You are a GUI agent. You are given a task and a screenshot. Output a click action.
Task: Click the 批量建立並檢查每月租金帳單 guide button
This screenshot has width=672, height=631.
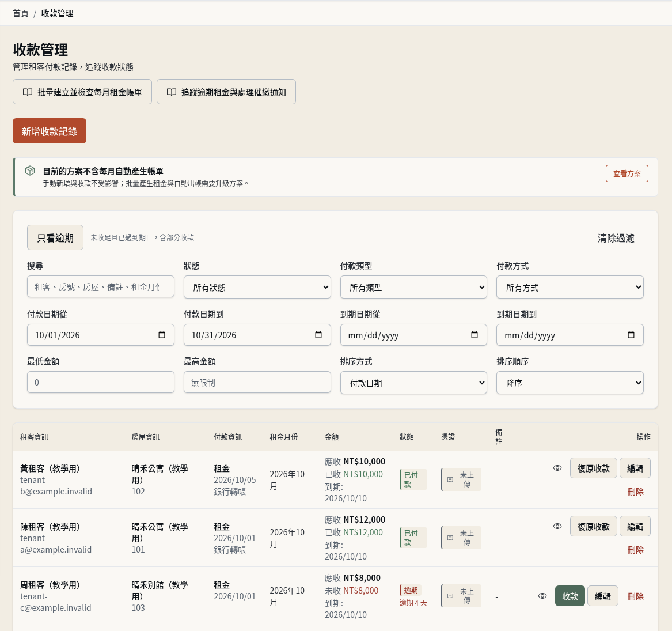pyautogui.click(x=82, y=92)
